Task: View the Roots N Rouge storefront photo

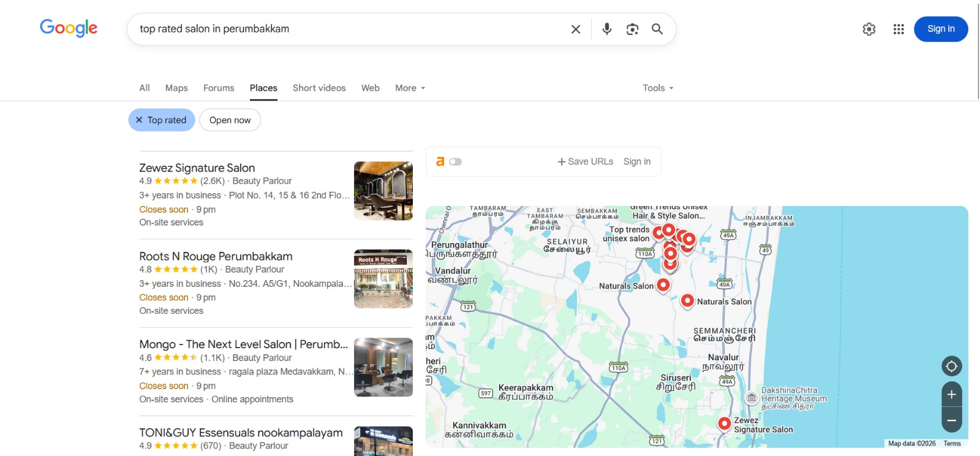Action: click(383, 279)
